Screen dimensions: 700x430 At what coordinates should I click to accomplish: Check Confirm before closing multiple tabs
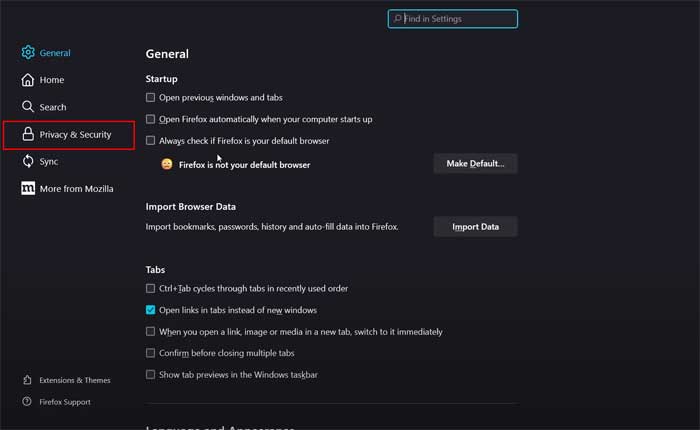click(151, 353)
